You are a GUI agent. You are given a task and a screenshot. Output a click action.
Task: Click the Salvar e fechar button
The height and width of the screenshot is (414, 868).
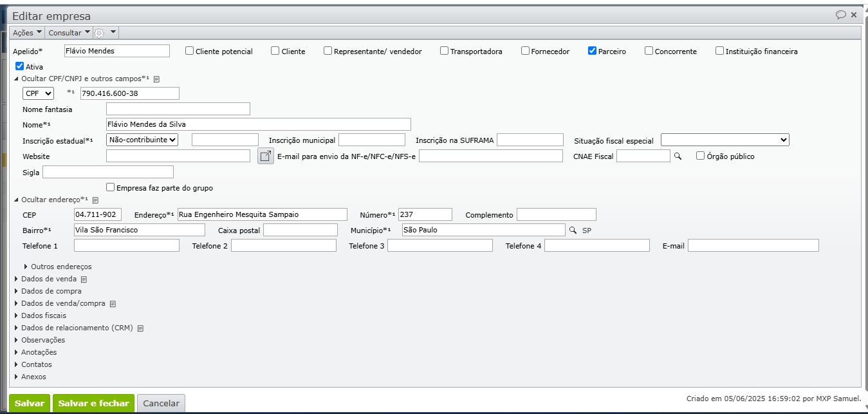pos(93,404)
